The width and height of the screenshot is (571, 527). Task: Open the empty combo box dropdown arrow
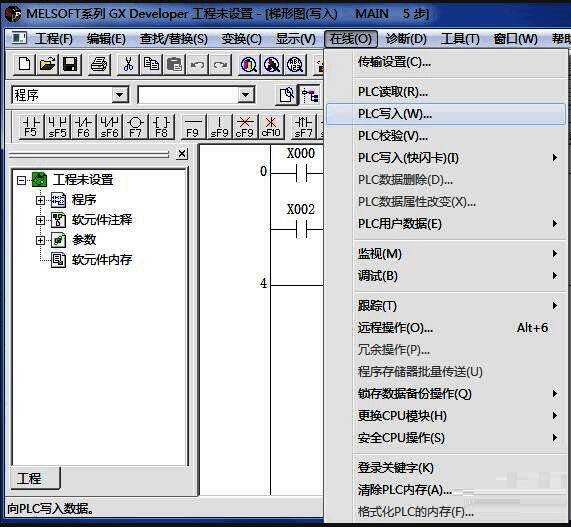246,95
